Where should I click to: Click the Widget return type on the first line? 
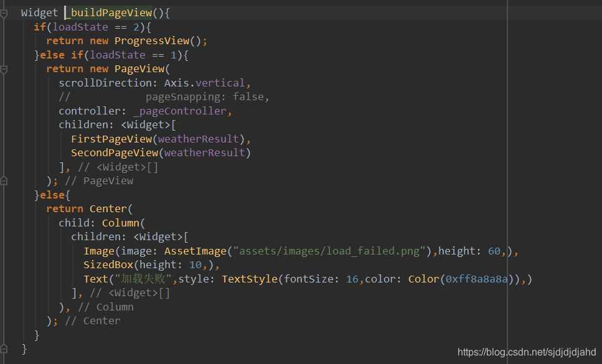pos(40,13)
